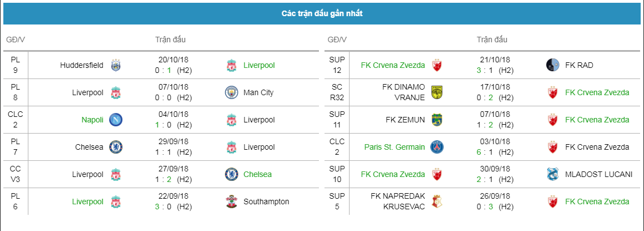
Task: Click the FK RAD team logo
Action: pyautogui.click(x=553, y=65)
